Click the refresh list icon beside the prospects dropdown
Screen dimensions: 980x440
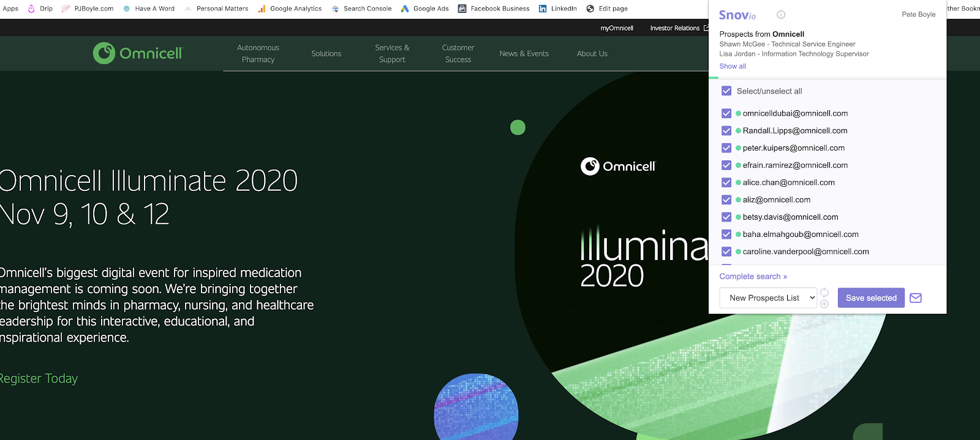[x=824, y=292]
